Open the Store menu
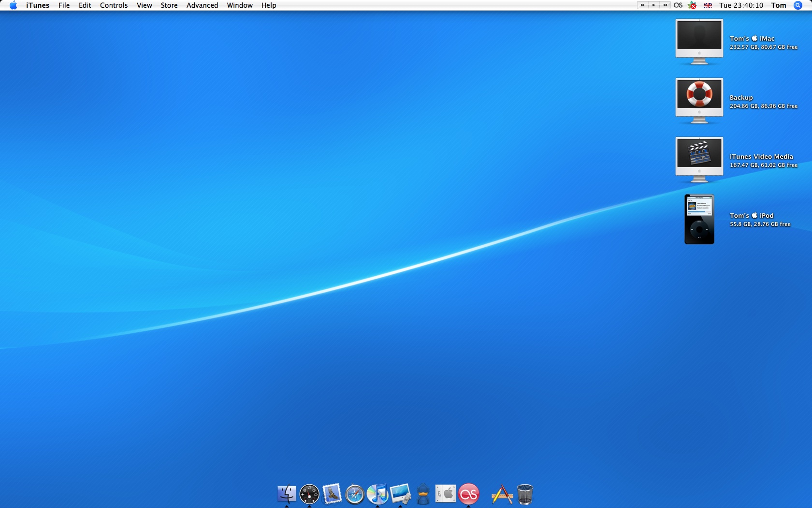Viewport: 812px width, 508px height. [169, 5]
